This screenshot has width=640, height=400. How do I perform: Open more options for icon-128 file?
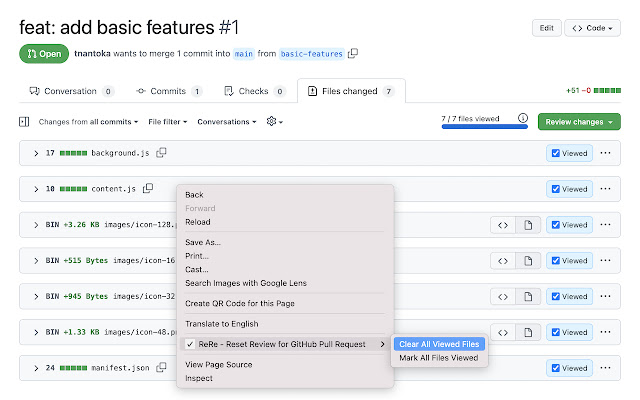click(x=606, y=225)
